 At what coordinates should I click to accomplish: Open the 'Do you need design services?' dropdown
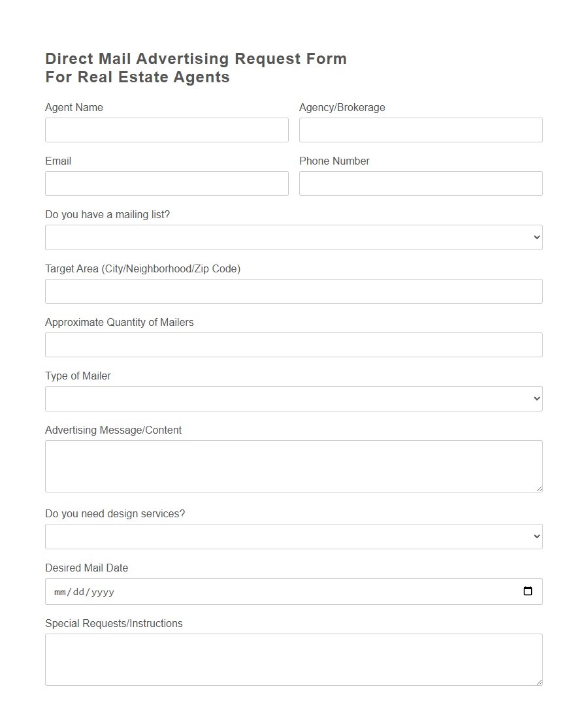293,536
